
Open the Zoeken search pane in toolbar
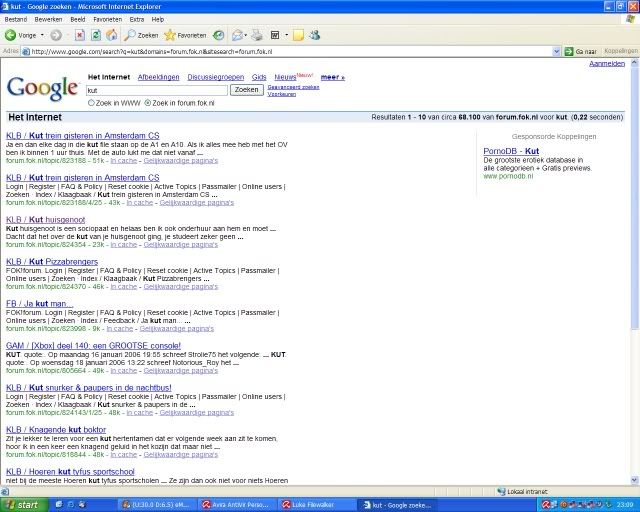[141, 36]
